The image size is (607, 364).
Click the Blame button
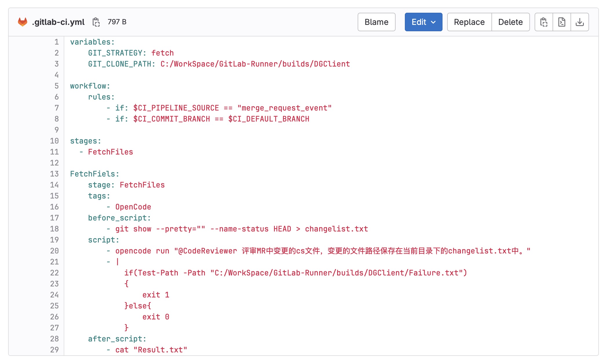coord(376,22)
